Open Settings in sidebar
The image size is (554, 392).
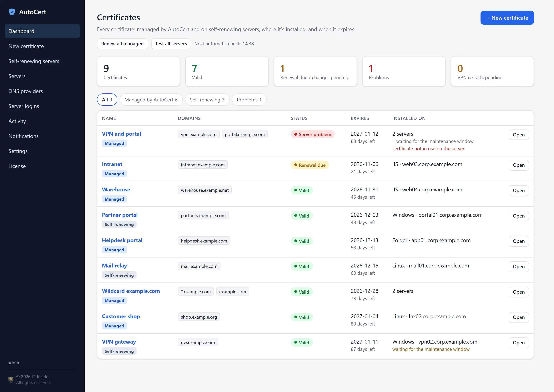point(42,151)
